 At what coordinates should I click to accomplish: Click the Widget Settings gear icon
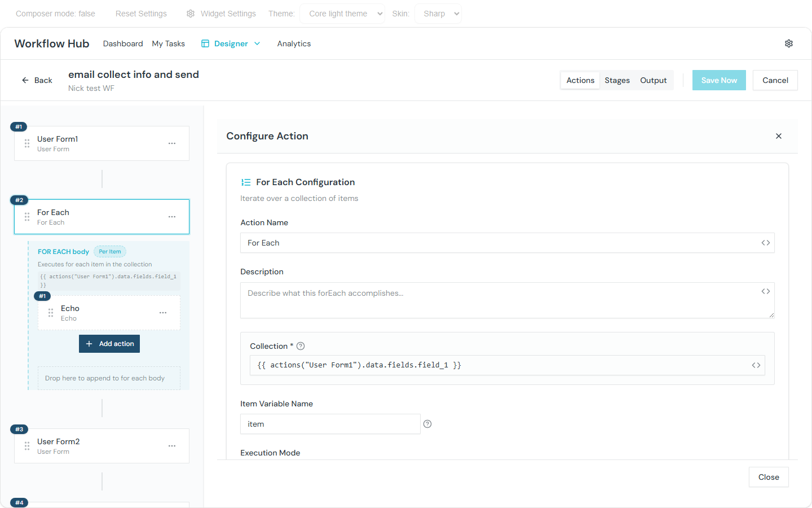tap(191, 14)
